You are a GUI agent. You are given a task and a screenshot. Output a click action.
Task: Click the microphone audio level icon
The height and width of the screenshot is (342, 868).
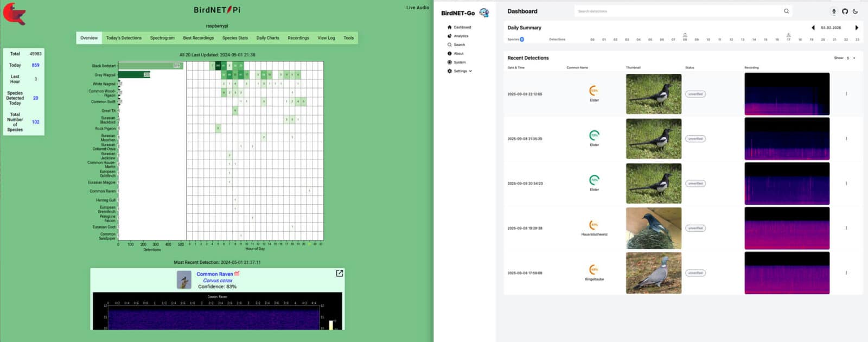[x=834, y=11]
